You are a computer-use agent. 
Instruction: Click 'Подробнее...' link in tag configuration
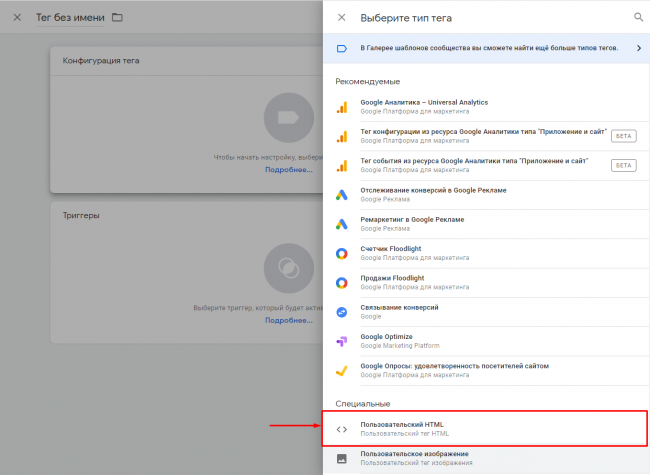[x=287, y=170]
